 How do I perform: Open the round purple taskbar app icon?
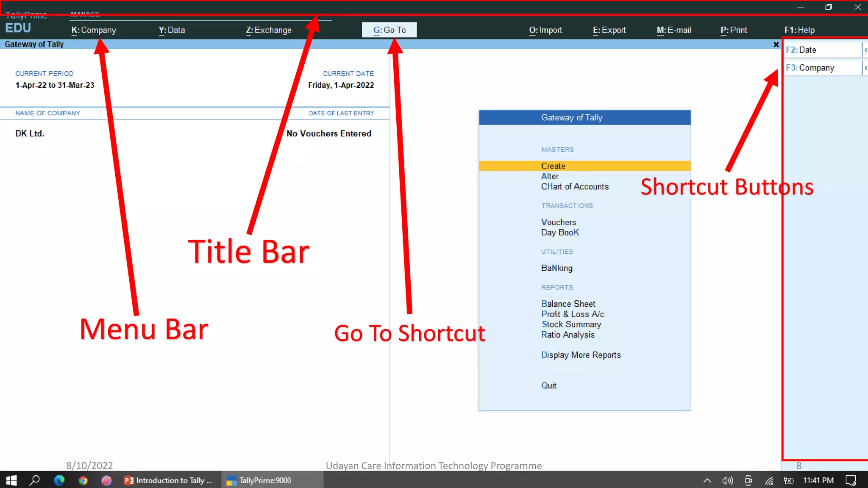106,480
